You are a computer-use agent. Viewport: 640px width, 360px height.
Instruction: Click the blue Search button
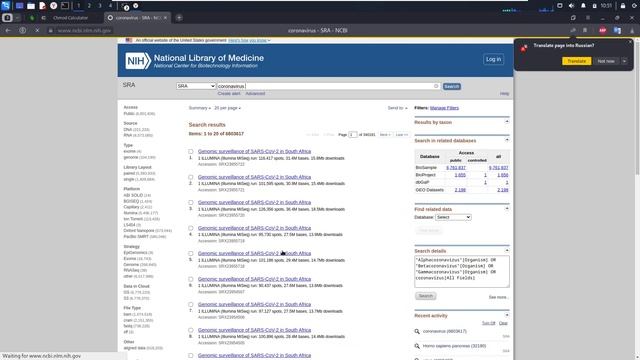(x=451, y=87)
